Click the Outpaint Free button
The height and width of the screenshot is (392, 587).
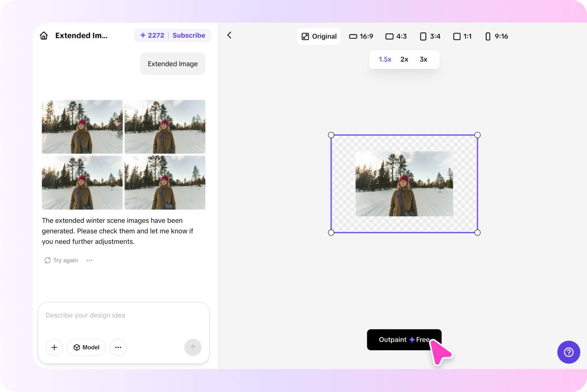[404, 340]
